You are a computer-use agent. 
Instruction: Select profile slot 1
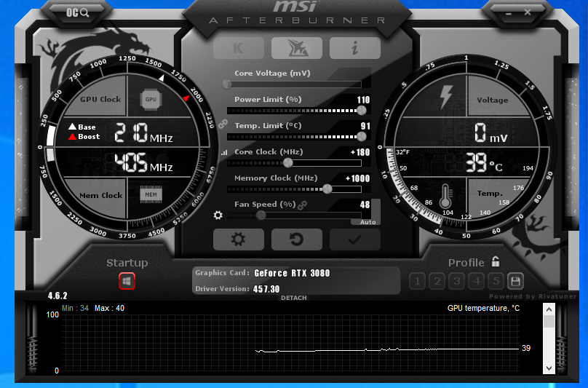point(418,281)
